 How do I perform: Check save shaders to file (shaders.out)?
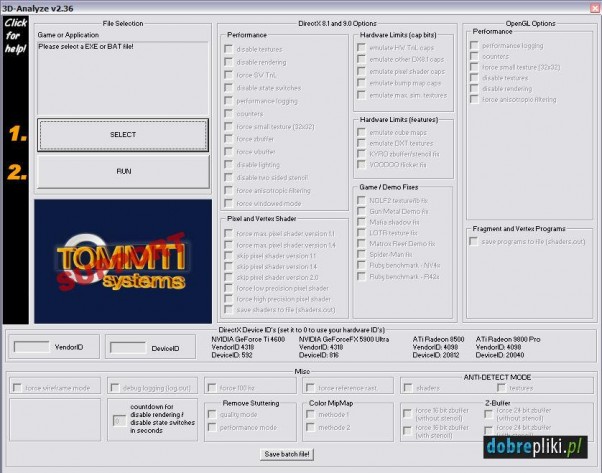click(228, 309)
